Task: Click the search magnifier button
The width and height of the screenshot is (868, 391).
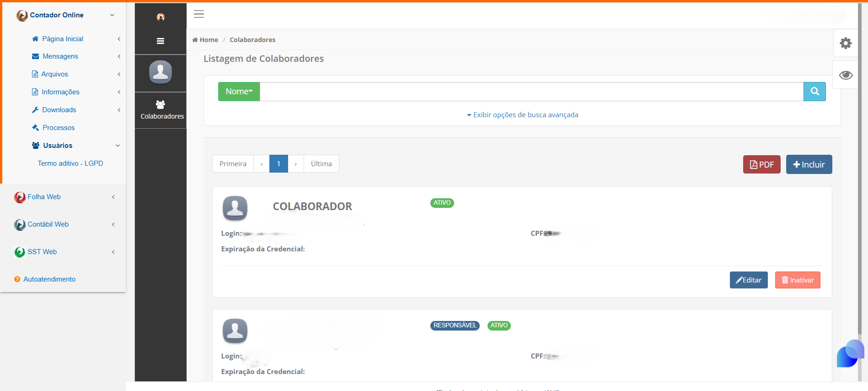Action: coord(814,92)
